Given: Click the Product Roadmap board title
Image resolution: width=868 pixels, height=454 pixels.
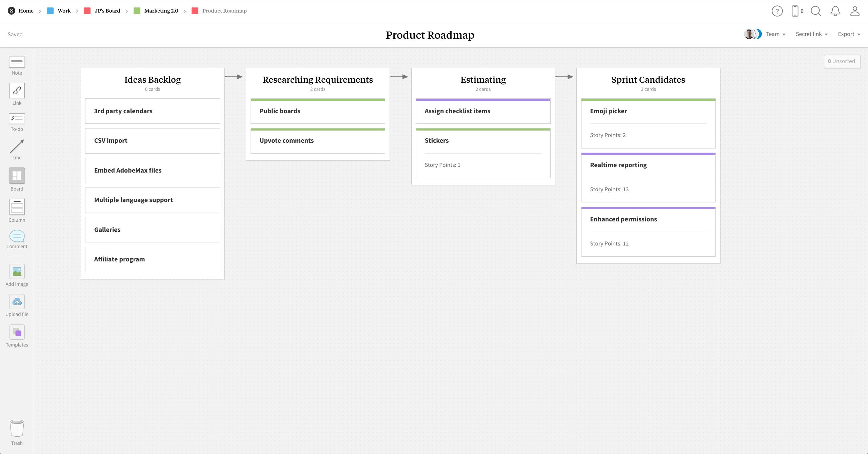Looking at the screenshot, I should click(x=430, y=35).
